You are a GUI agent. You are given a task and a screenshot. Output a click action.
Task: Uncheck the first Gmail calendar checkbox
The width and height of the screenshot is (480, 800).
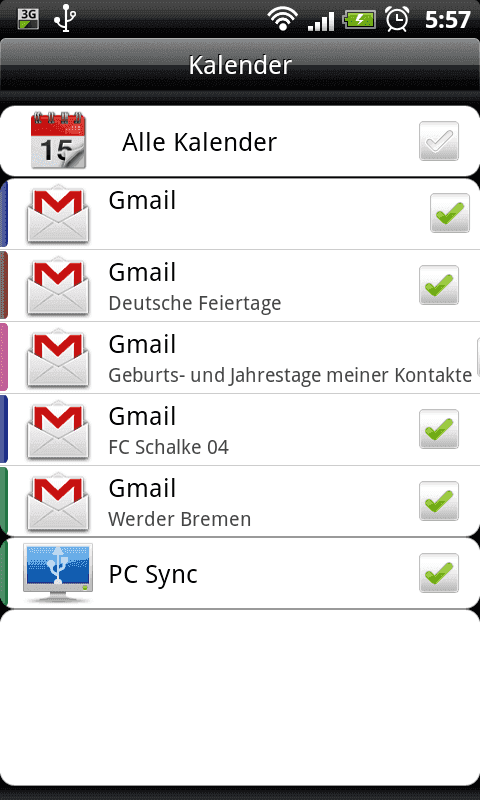(x=449, y=213)
